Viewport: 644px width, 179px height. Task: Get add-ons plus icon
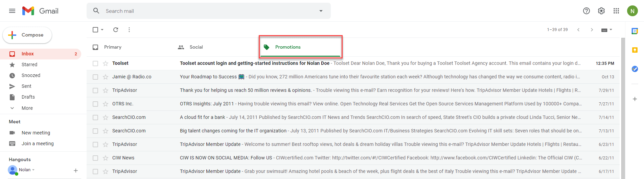(635, 99)
